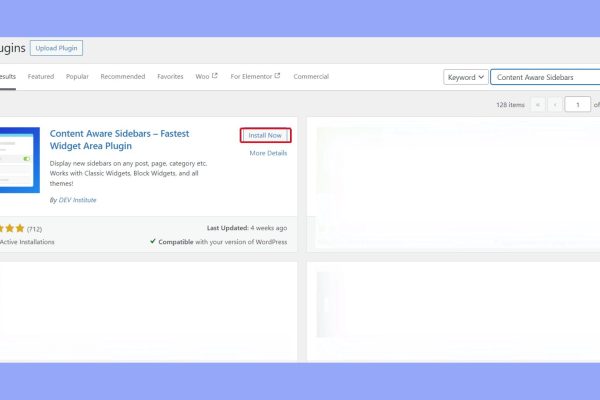The image size is (600, 400).
Task: Click the previous page arrow button
Action: pos(555,104)
